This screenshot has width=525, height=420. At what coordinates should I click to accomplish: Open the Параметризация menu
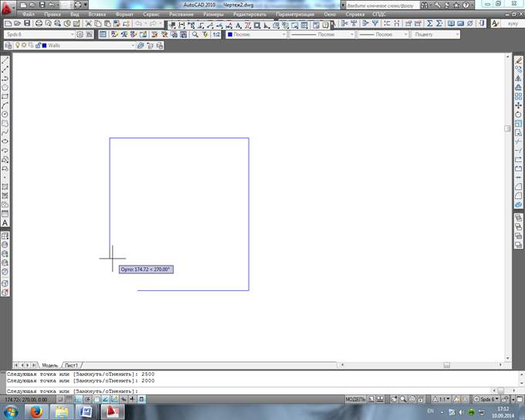click(x=295, y=15)
